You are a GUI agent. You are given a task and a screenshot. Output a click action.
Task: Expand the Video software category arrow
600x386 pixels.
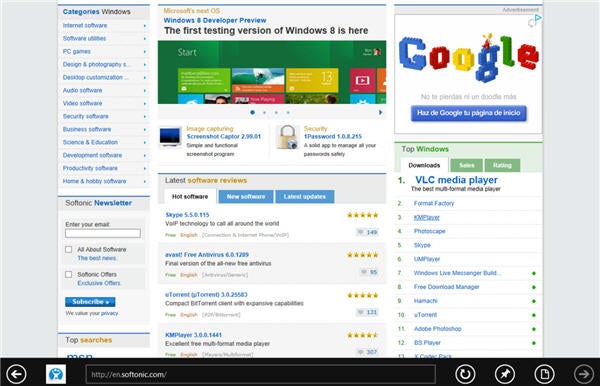point(145,104)
